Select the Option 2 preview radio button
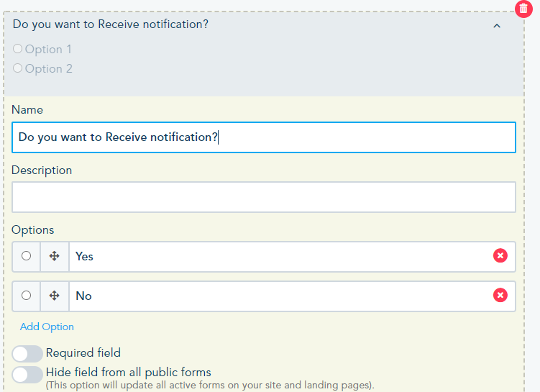This screenshot has height=392, width=540. (x=18, y=69)
